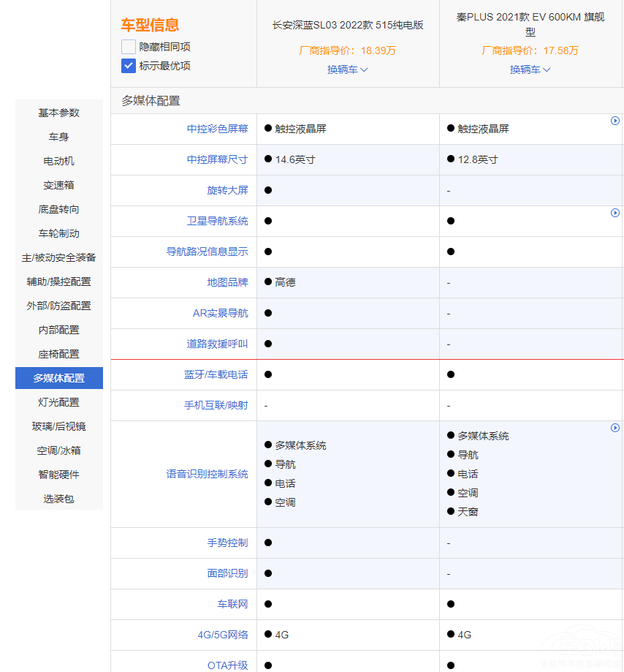Screen dimensions: 624x672
Task: Click the 旋转大屏 parameter link
Action: pyautogui.click(x=227, y=190)
